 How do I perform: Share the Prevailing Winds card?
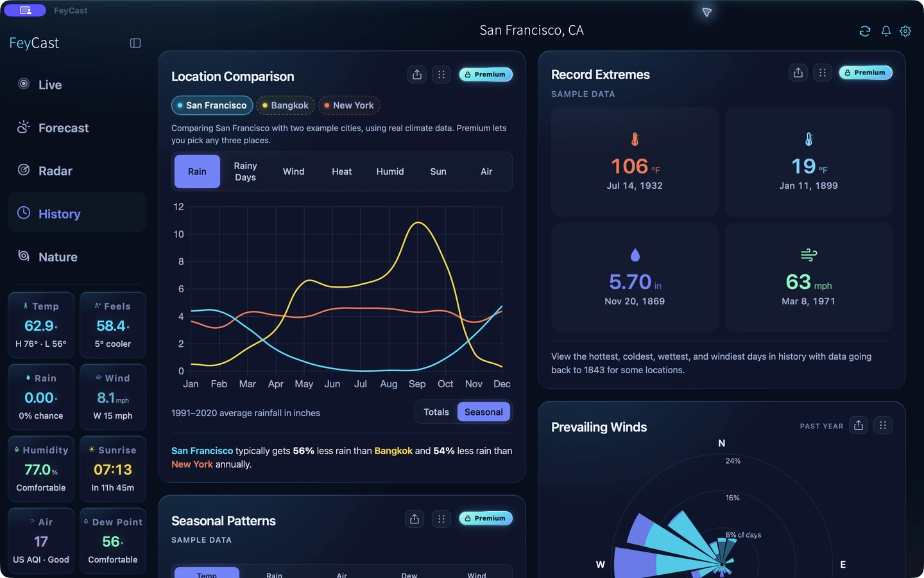point(859,425)
